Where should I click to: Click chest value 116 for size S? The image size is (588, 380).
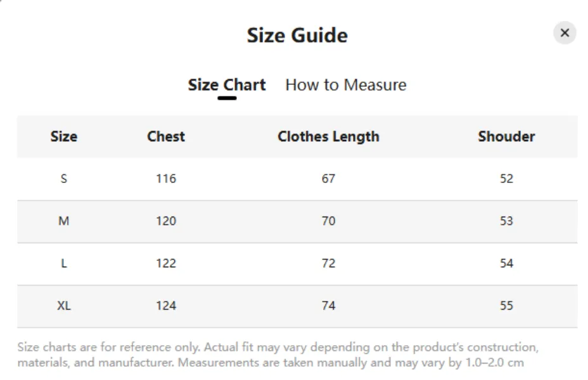click(x=166, y=179)
